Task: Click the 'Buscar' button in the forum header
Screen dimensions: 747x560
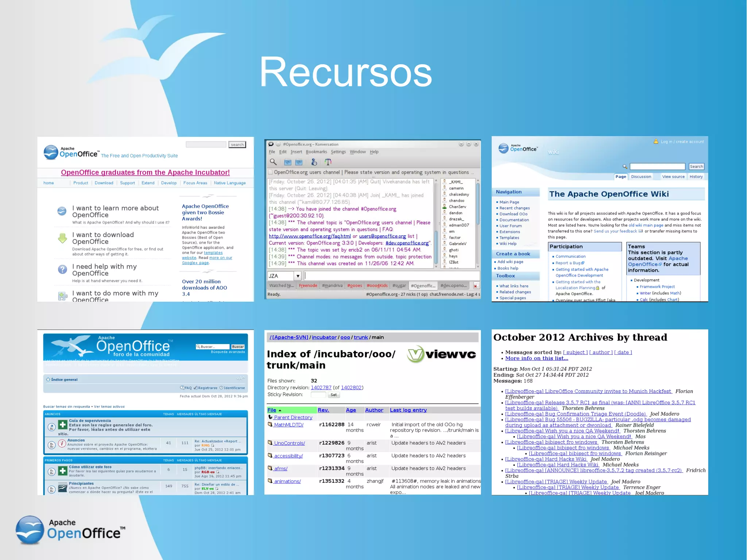Action: tap(238, 347)
